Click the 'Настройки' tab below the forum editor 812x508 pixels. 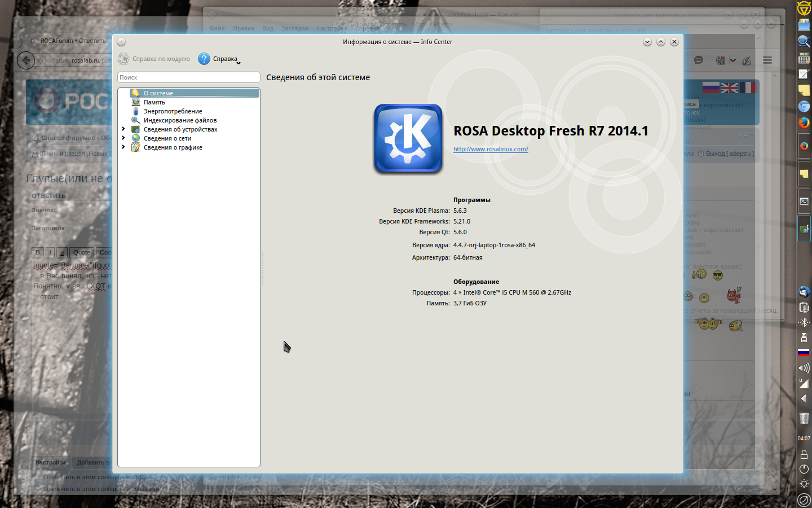point(50,462)
